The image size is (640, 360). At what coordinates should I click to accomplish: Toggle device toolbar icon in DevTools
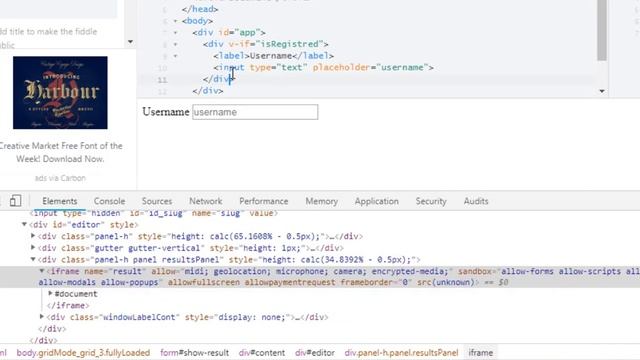15,201
